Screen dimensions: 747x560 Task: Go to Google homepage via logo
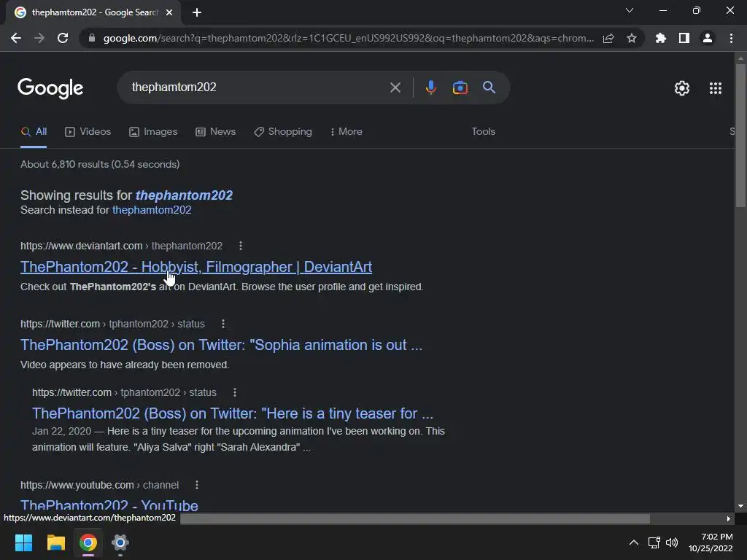50,88
